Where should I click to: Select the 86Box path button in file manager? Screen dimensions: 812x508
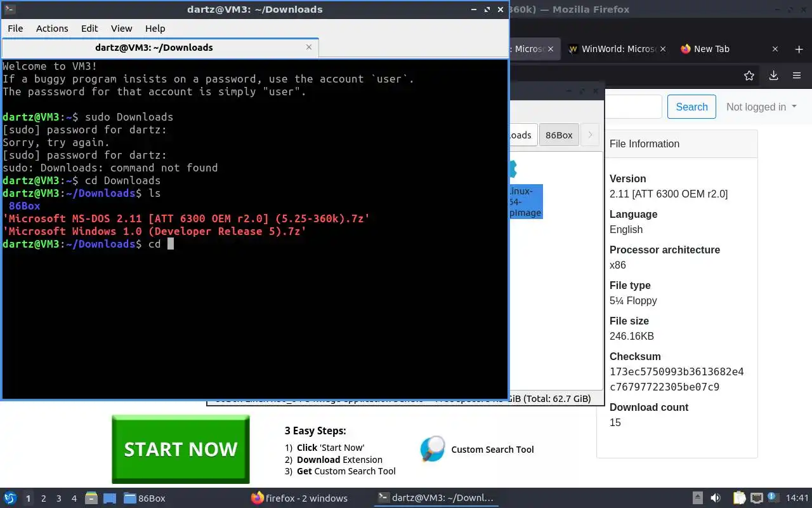(x=559, y=135)
